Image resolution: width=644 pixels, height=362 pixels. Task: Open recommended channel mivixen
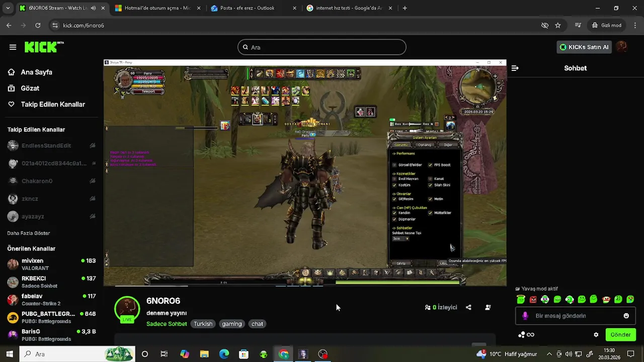point(51,264)
